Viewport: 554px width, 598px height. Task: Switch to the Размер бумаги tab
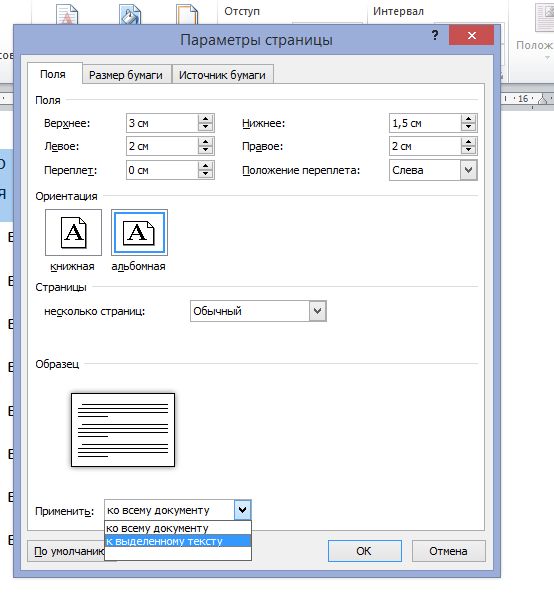pyautogui.click(x=126, y=75)
